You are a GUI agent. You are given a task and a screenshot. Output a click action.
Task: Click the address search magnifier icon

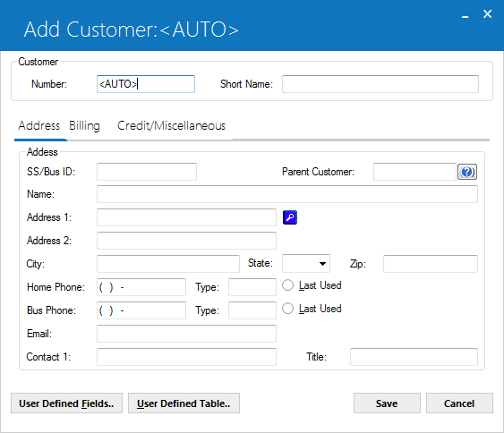(x=290, y=217)
